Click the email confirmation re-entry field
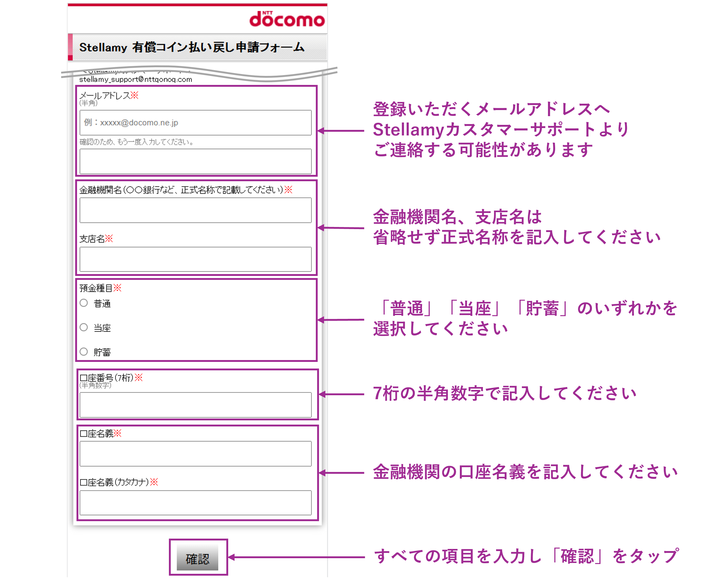Viewport: 728px width, 582px height. pyautogui.click(x=196, y=161)
